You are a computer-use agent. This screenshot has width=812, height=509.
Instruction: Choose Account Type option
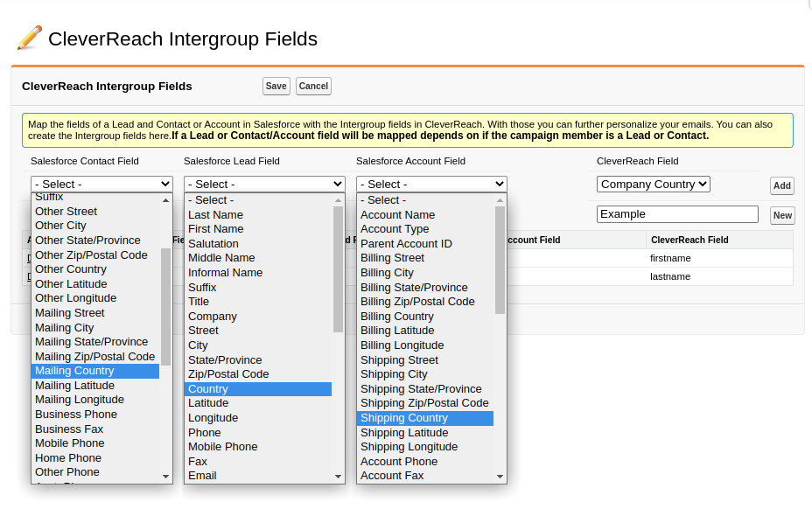pyautogui.click(x=425, y=229)
